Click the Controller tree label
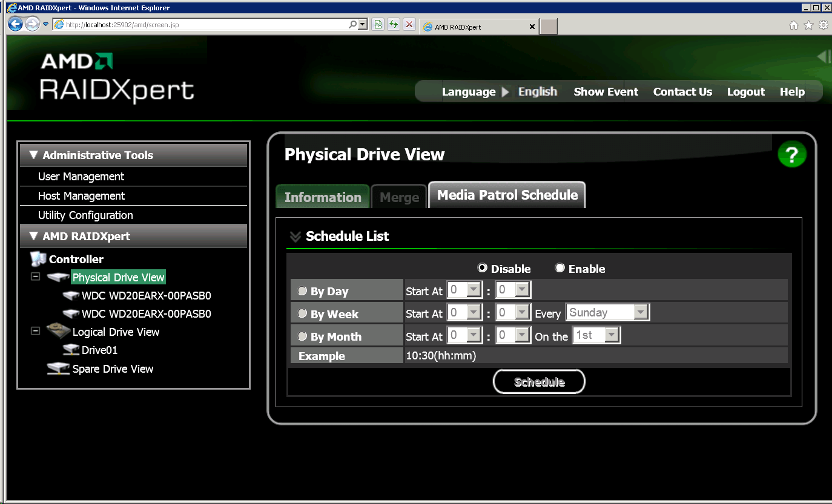The image size is (832, 504). click(x=76, y=259)
